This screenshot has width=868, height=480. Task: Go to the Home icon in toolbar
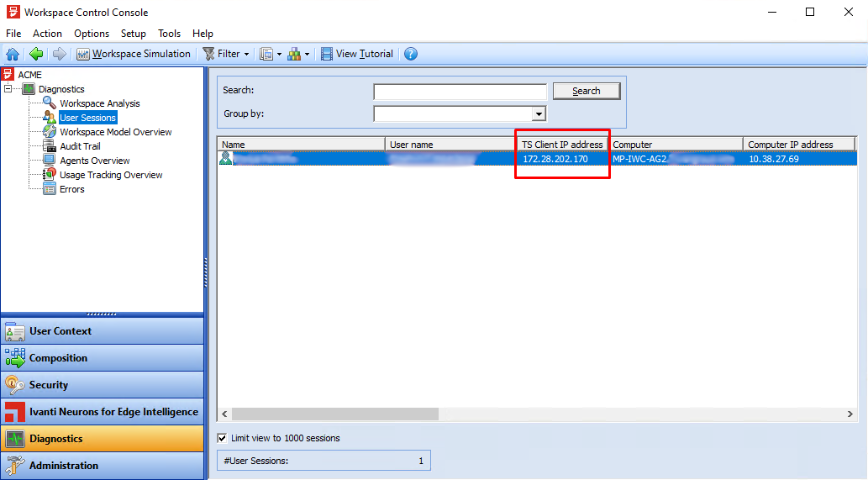click(x=13, y=54)
